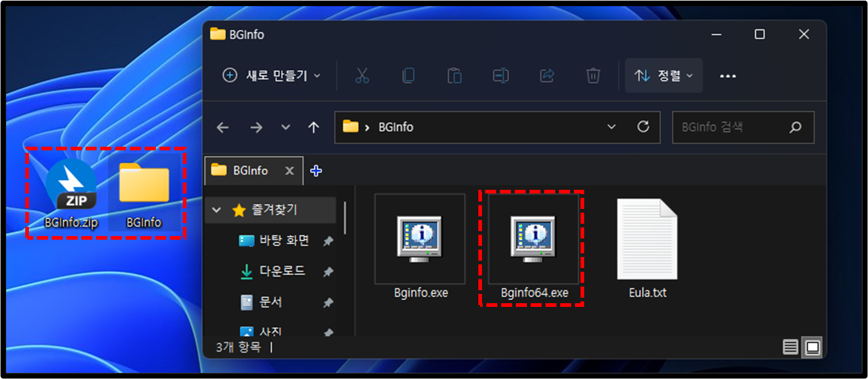Refresh the BGInfo folder view

(x=643, y=127)
